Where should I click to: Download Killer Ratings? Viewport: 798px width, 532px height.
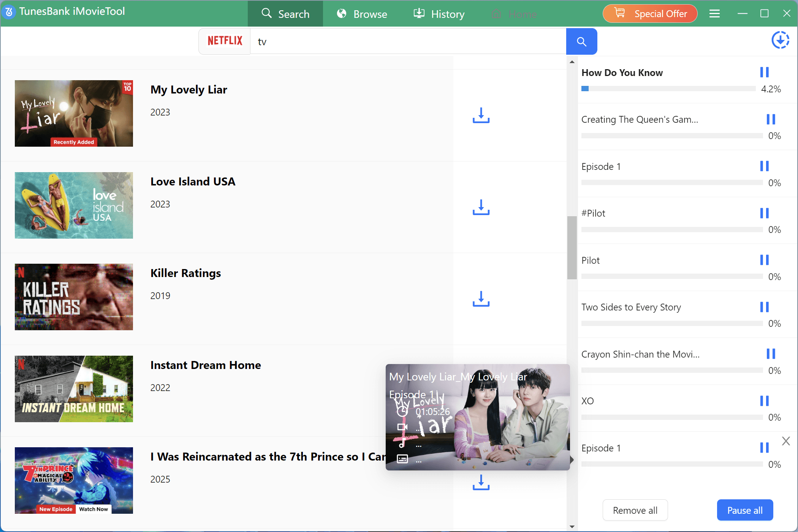tap(481, 299)
